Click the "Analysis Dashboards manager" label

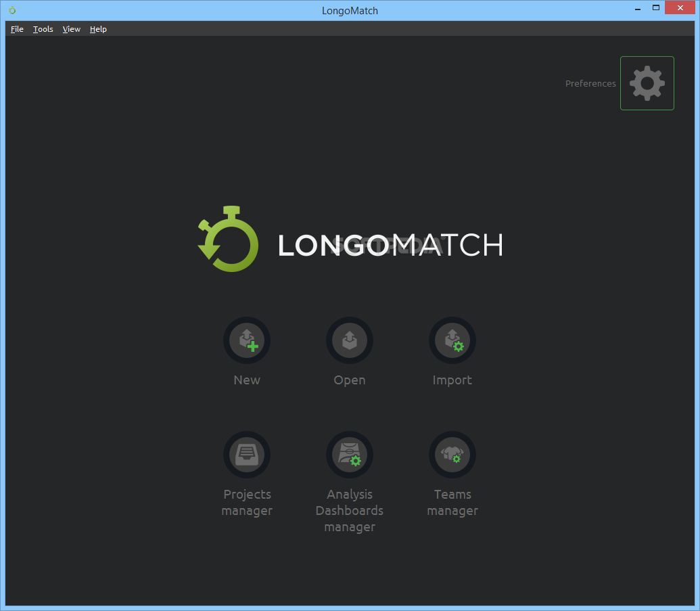[x=350, y=510]
